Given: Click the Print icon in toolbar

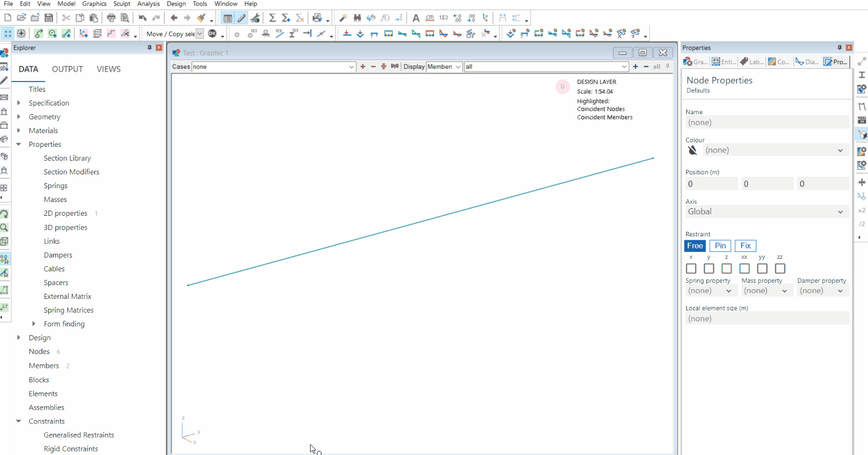Looking at the screenshot, I should [x=111, y=18].
